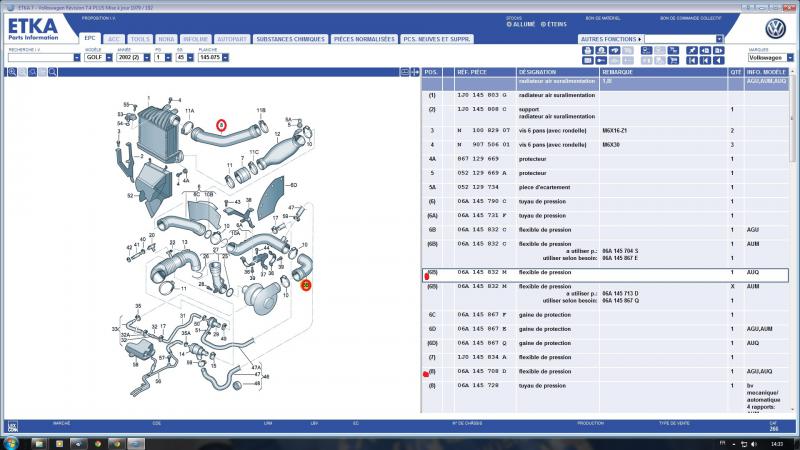
Task: Open the Chrome icon in the taskbar
Action: tap(97, 443)
